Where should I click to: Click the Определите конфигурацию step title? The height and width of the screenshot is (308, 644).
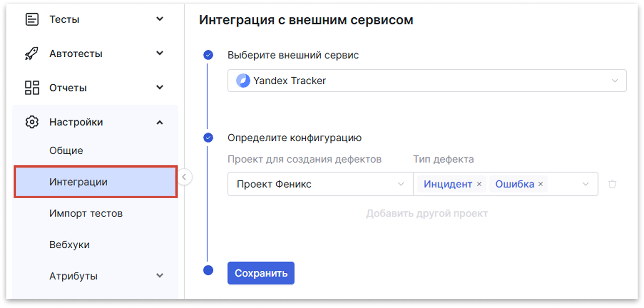click(x=295, y=138)
